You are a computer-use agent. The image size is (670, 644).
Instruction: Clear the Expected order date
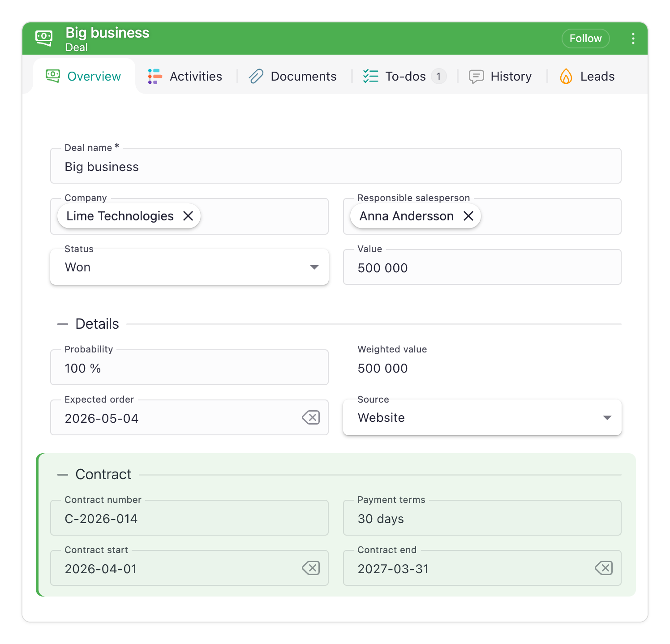311,418
